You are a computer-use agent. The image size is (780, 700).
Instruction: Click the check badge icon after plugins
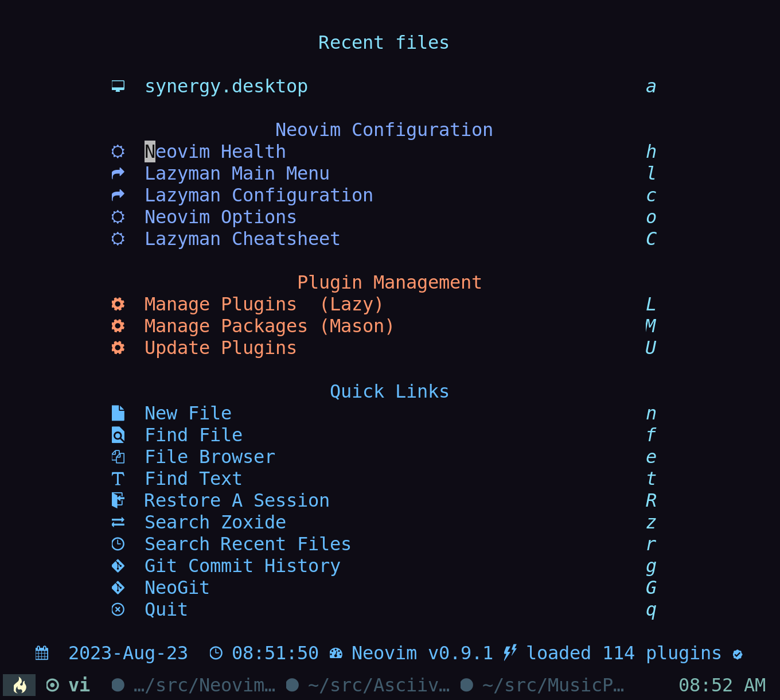click(738, 654)
